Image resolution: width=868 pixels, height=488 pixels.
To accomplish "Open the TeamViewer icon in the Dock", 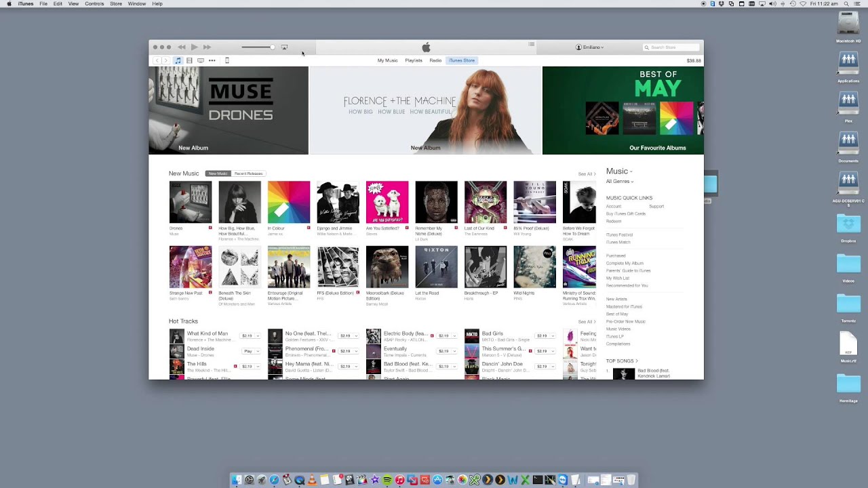I will 564,480.
